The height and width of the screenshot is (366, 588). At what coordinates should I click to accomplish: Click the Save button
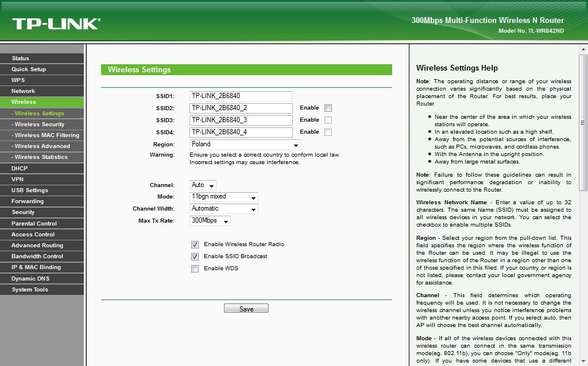pyautogui.click(x=246, y=308)
